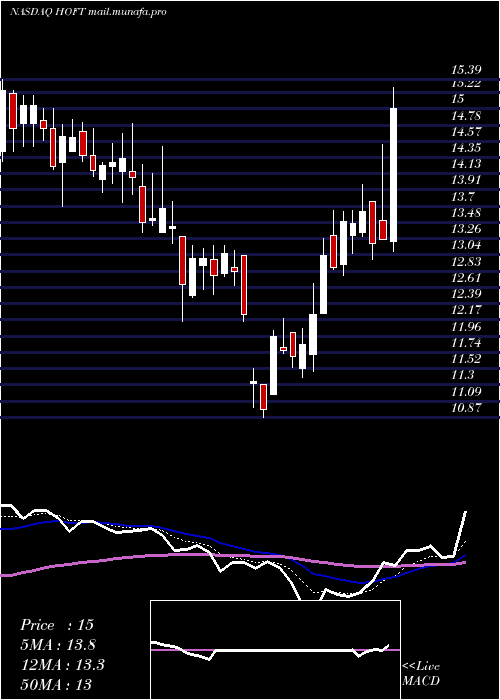Click the 11.96 price axis label
Image resolution: width=500 pixels, height=700 pixels.
tap(466, 326)
